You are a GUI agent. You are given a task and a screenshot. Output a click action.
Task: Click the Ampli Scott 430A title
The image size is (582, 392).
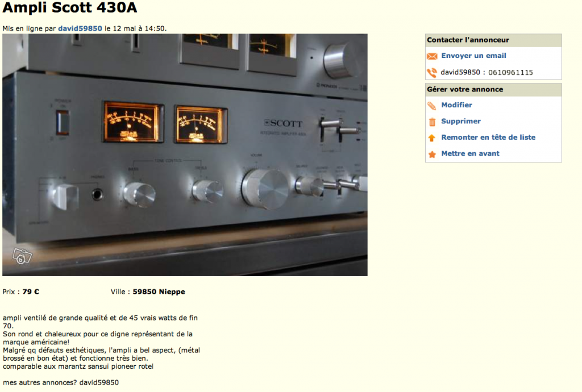coord(70,7)
